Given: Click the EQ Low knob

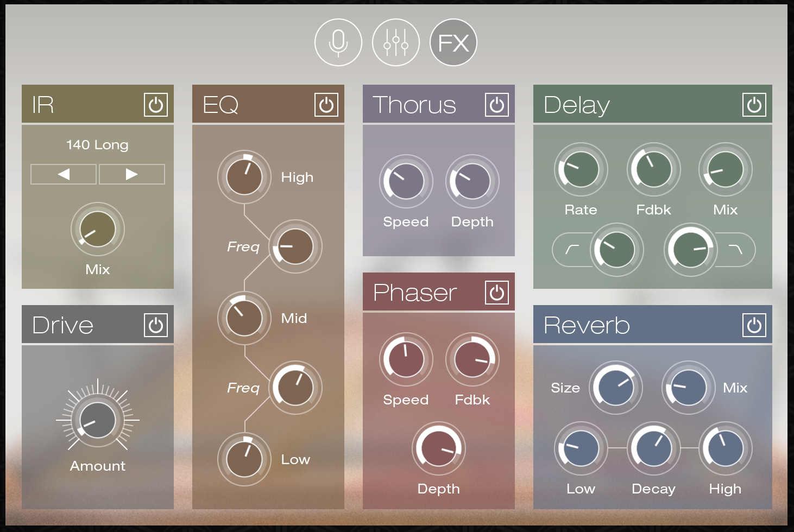Looking at the screenshot, I should 244,459.
